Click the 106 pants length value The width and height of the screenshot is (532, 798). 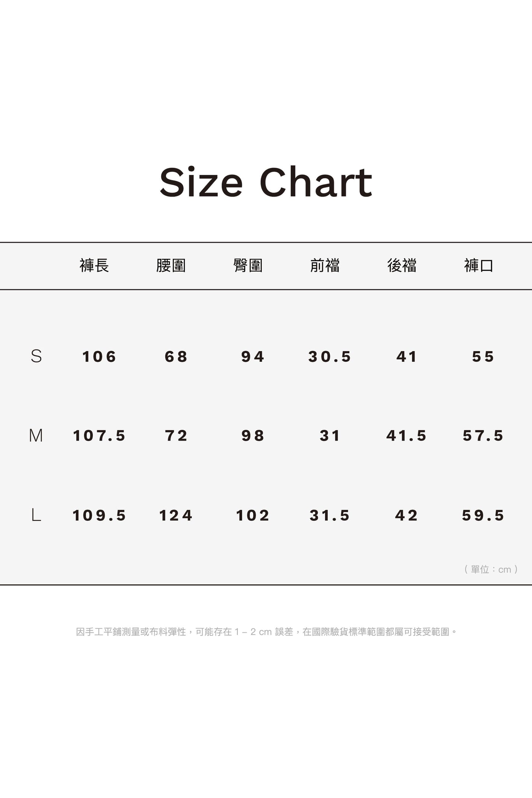[x=99, y=357]
